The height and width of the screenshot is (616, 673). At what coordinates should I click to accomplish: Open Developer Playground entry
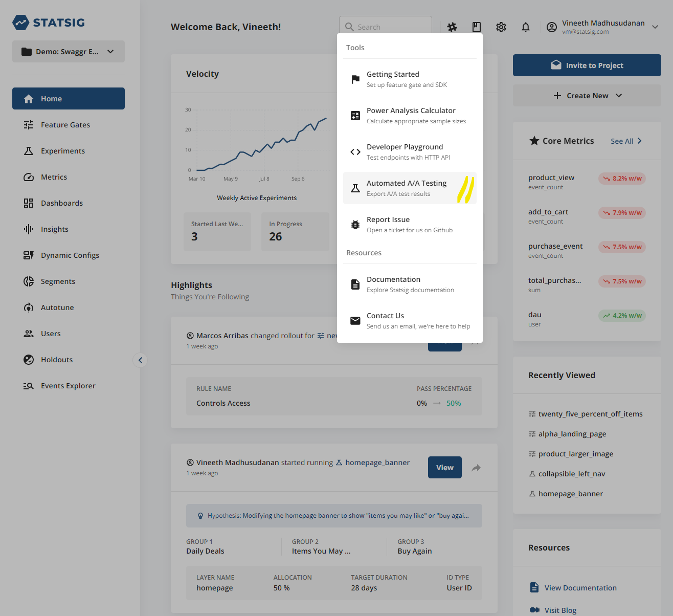point(410,152)
